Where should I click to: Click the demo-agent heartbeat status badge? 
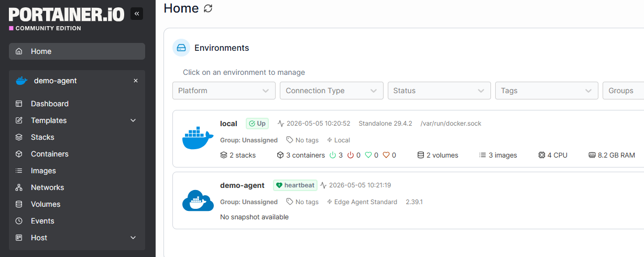[295, 185]
